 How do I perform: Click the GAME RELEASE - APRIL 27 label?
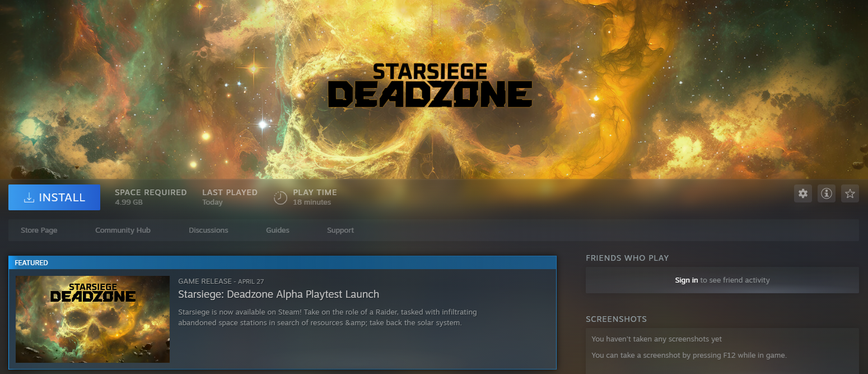coord(221,281)
